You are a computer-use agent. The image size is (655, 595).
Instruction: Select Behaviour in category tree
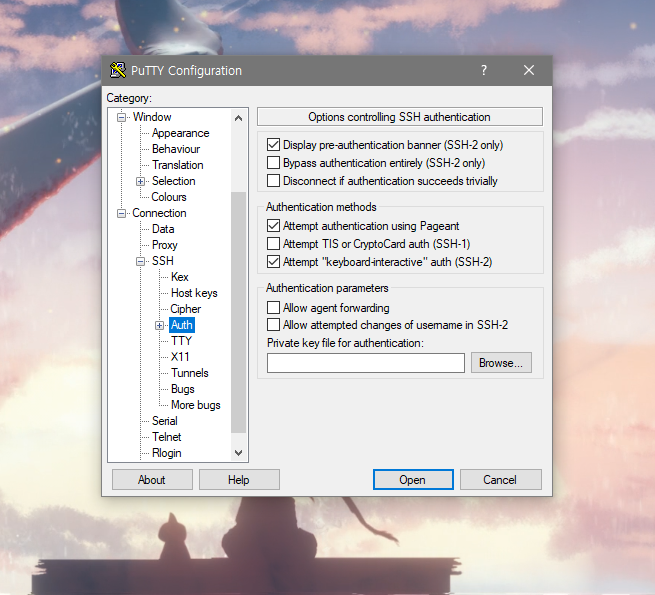point(176,149)
